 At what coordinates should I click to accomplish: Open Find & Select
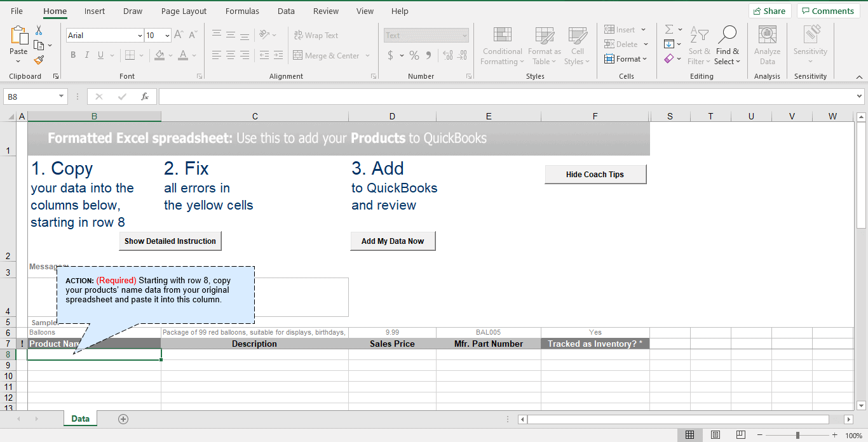(x=728, y=46)
